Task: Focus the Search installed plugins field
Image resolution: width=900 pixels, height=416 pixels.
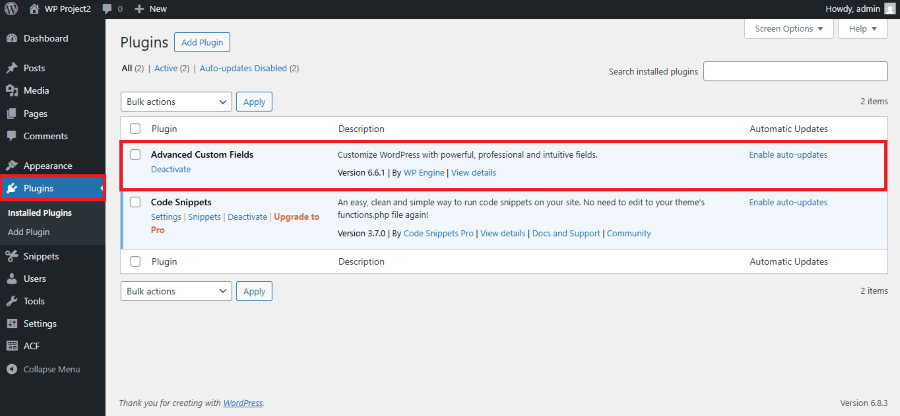Action: [x=795, y=72]
